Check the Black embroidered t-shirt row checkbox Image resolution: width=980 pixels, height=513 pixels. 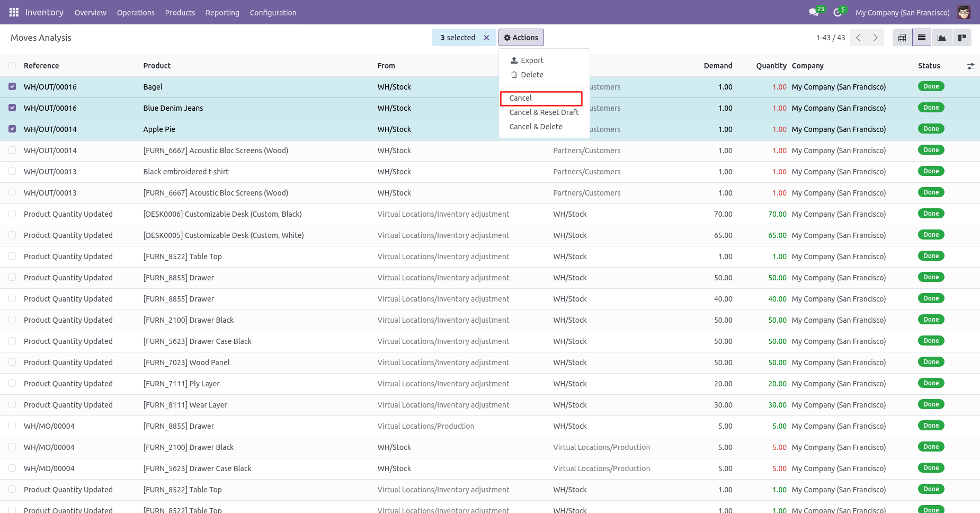pos(12,171)
